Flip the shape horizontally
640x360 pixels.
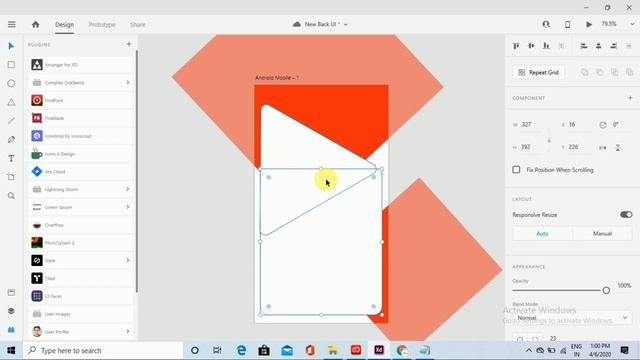tap(603, 147)
